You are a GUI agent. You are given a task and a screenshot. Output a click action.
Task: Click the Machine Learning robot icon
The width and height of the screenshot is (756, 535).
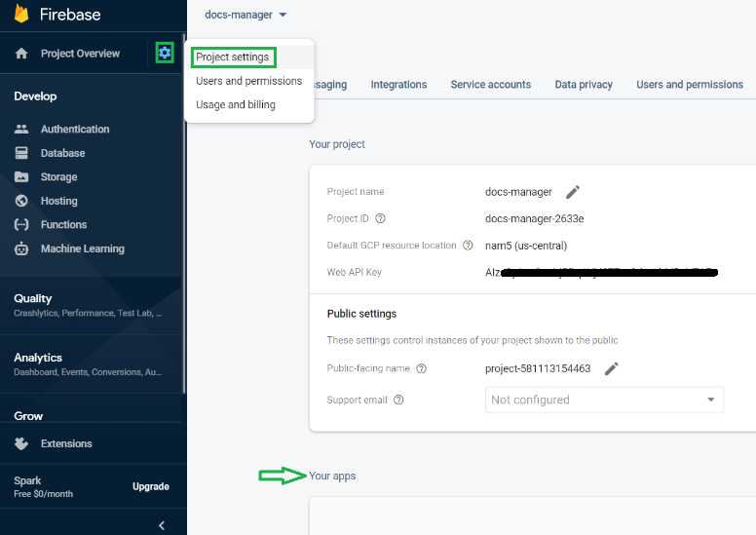(21, 248)
